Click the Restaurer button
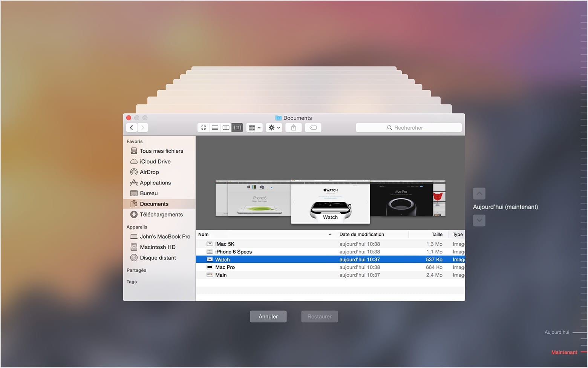588x368 pixels. (320, 316)
